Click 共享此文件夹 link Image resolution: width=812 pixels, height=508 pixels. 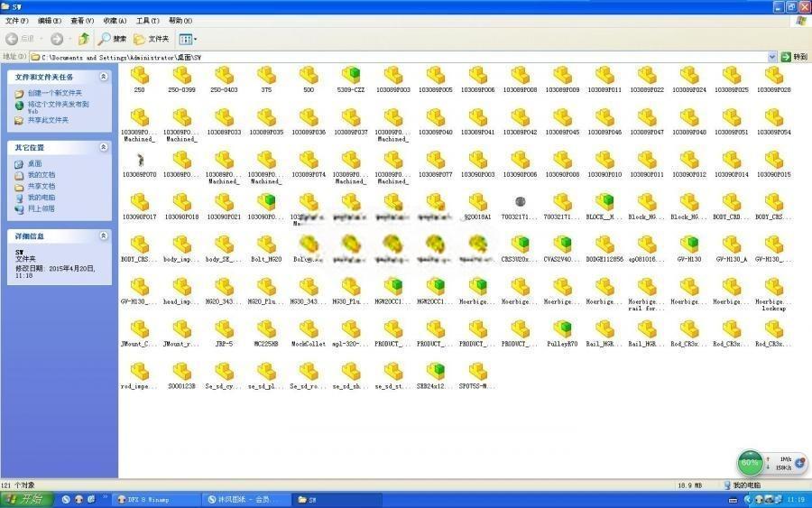click(x=48, y=120)
